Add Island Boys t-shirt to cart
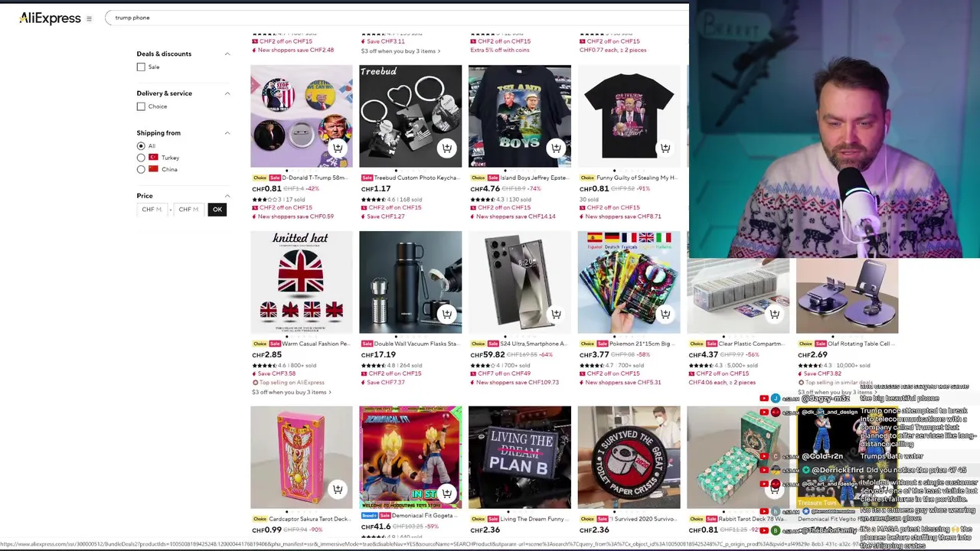This screenshot has width=980, height=551. [556, 148]
